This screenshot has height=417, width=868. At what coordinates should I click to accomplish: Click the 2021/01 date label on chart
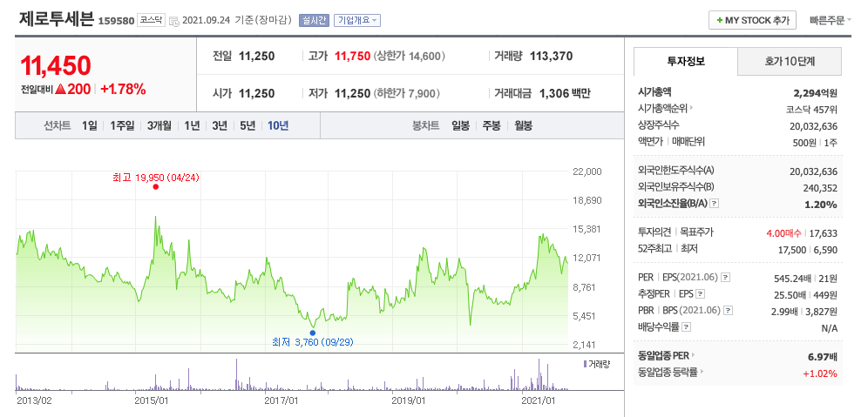539,400
